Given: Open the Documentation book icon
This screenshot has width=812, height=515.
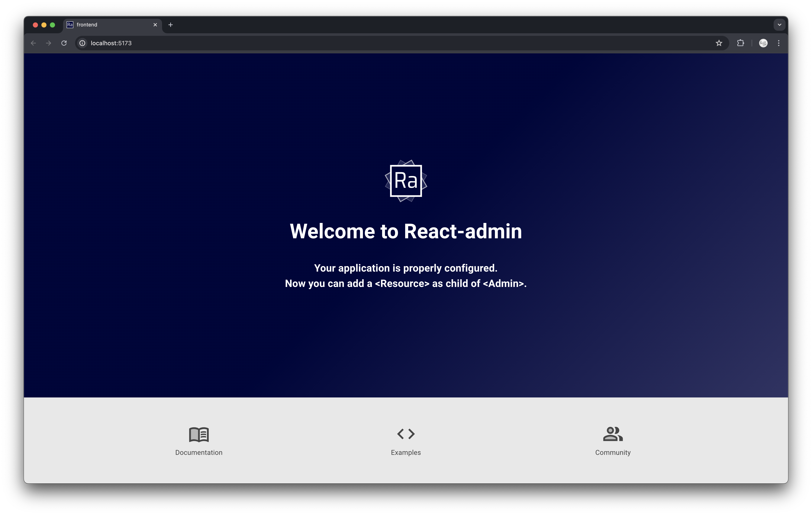Looking at the screenshot, I should tap(199, 434).
